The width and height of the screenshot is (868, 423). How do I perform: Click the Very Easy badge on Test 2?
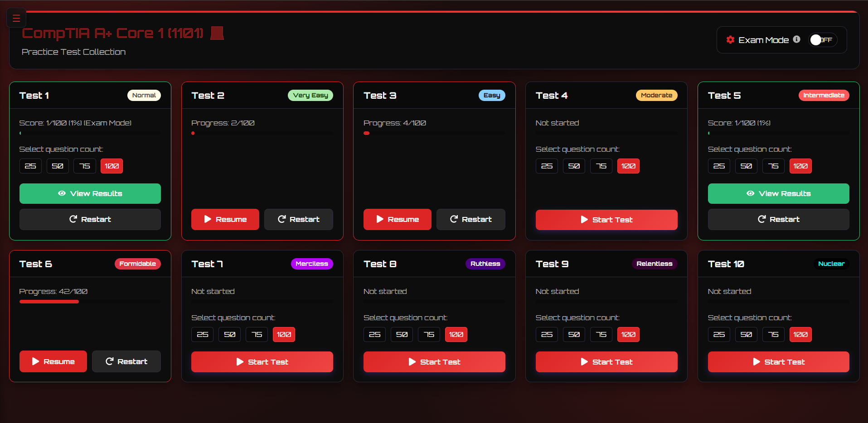[310, 95]
